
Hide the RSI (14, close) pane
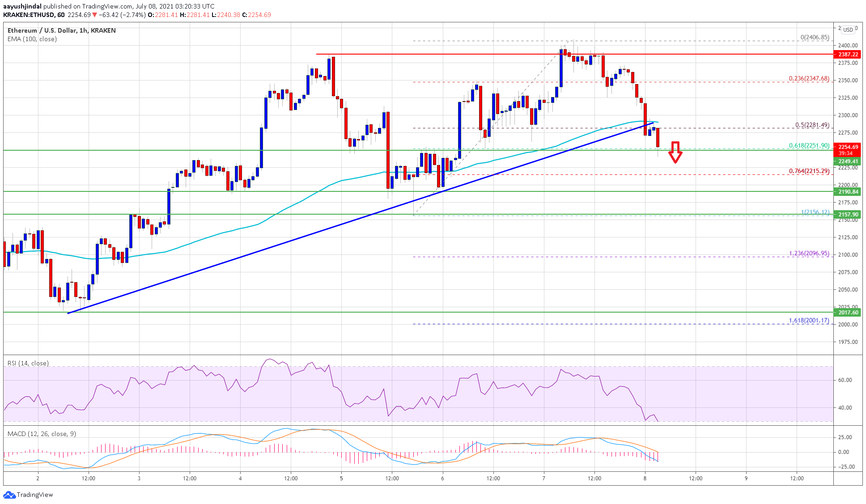point(28,364)
